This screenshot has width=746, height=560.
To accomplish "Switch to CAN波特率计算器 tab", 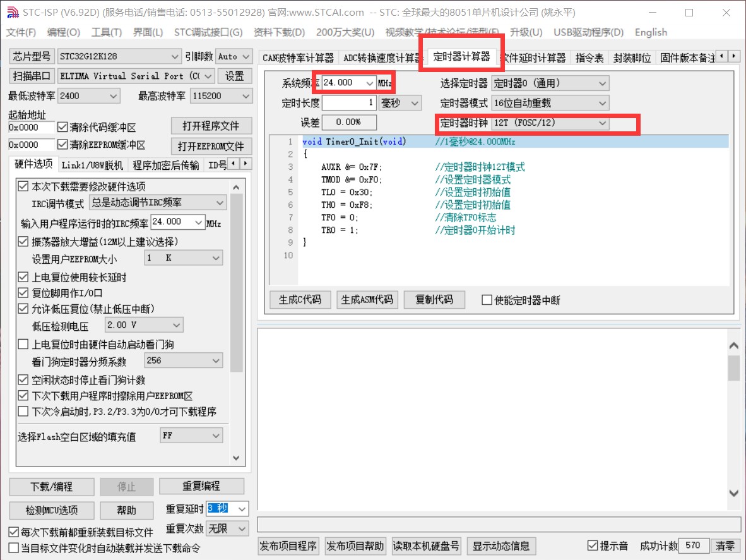I will [299, 58].
